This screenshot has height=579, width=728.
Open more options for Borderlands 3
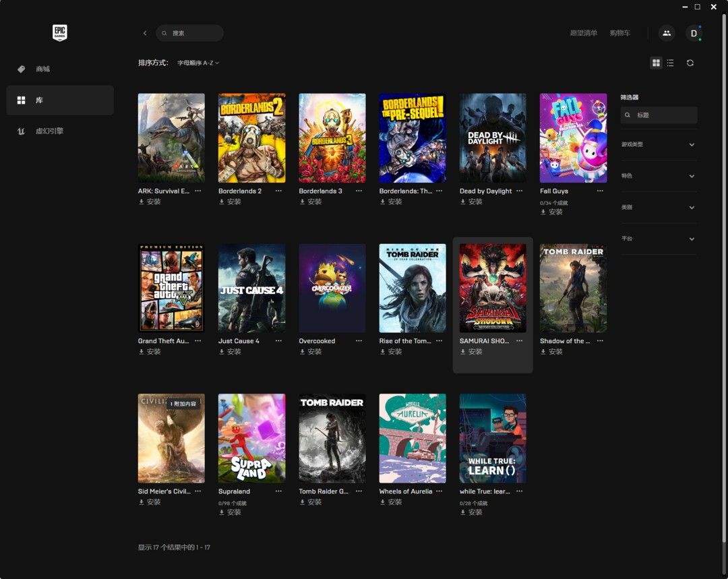[x=359, y=191]
